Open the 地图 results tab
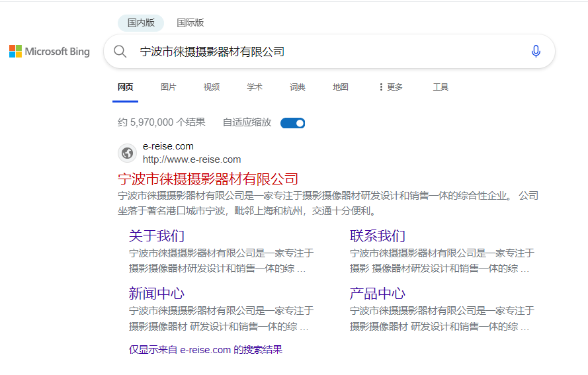Image resolution: width=588 pixels, height=375 pixels. coord(341,87)
